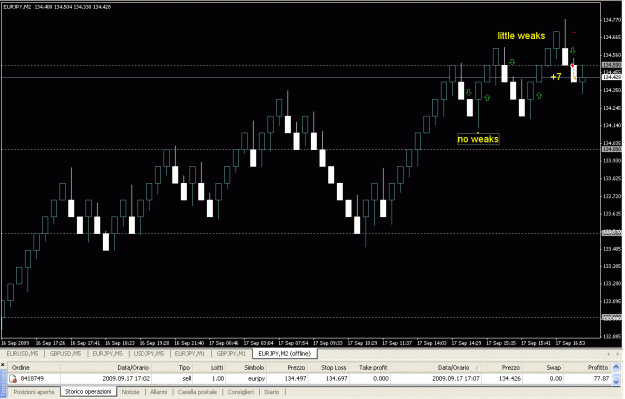Sort by the Take profit column header
The image size is (625, 399).
[373, 368]
